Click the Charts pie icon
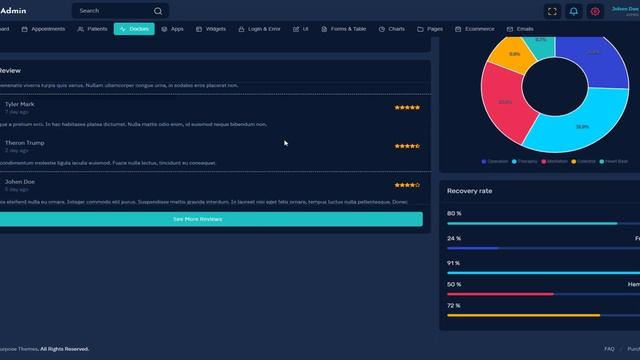640x360 pixels. [382, 29]
